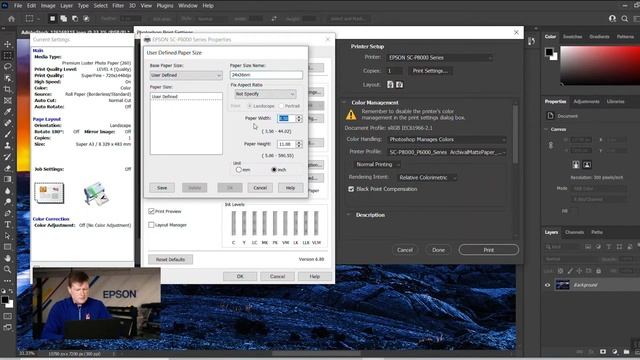Select the Lasso tool

tap(7, 67)
